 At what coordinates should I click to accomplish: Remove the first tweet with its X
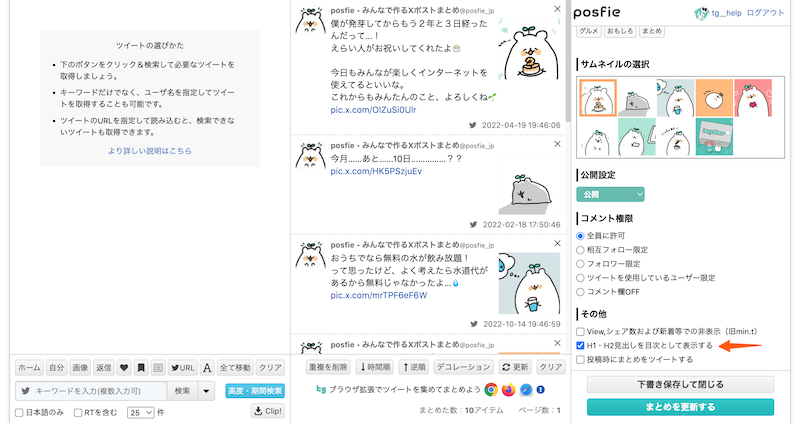(558, 10)
